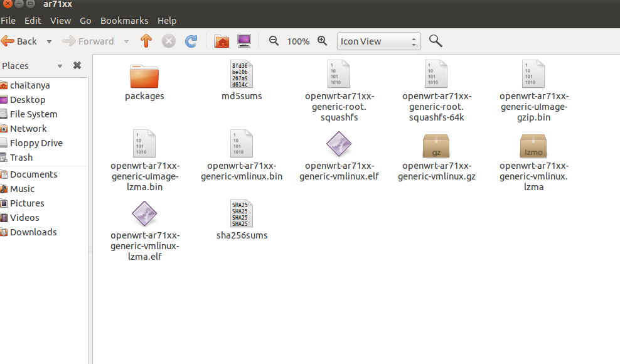Screen dimensions: 620x364
Task: Zoom in with the plus magnifier
Action: coord(323,41)
